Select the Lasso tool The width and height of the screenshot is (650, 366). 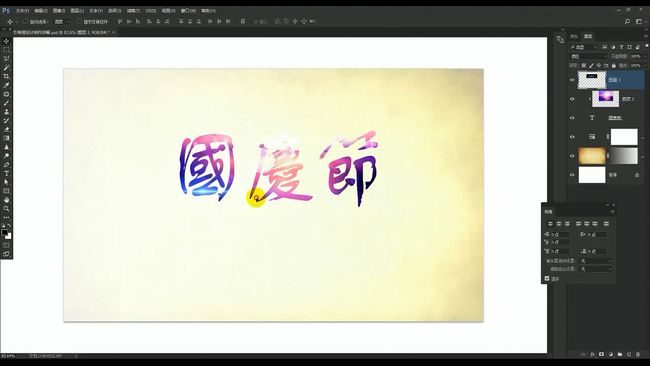coord(6,59)
